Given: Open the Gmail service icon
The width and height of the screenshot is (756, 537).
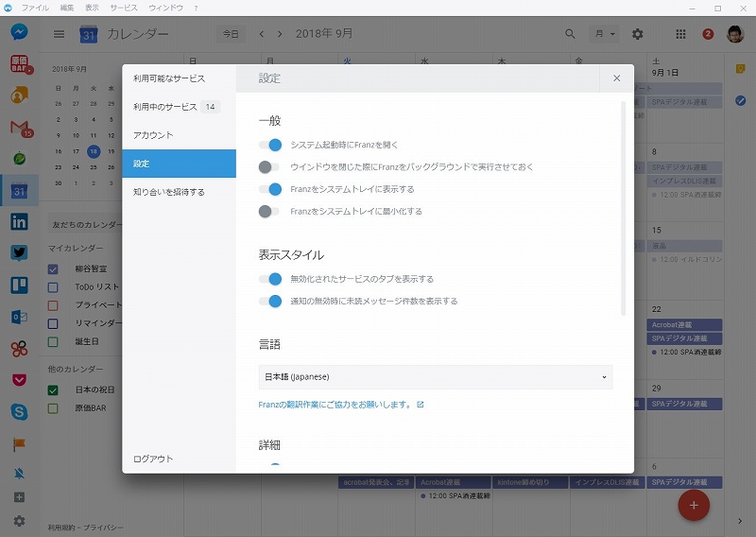Looking at the screenshot, I should click(x=20, y=128).
